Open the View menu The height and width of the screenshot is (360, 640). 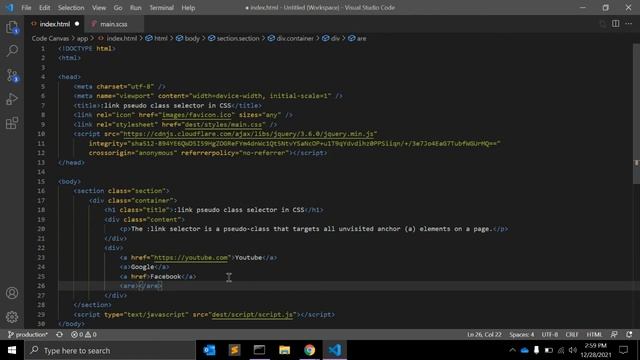tap(99, 8)
